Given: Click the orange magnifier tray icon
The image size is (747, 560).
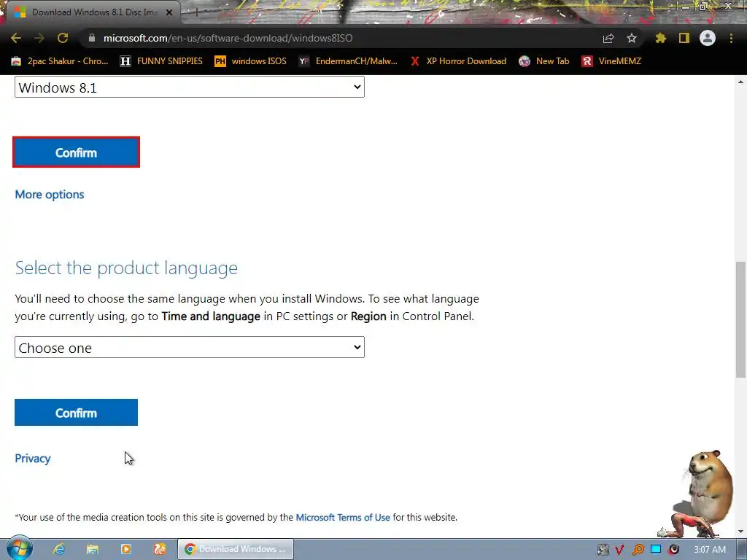Looking at the screenshot, I should tap(638, 550).
